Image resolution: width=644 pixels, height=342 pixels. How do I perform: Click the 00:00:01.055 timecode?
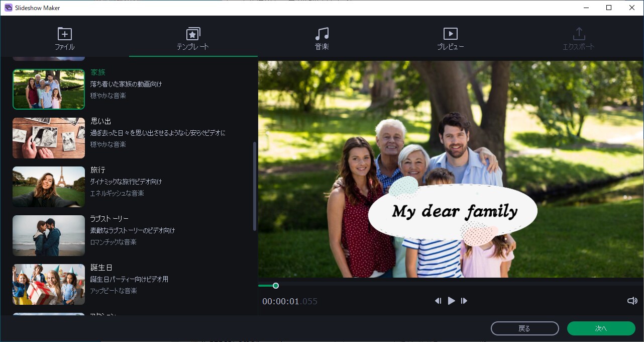[x=290, y=301]
